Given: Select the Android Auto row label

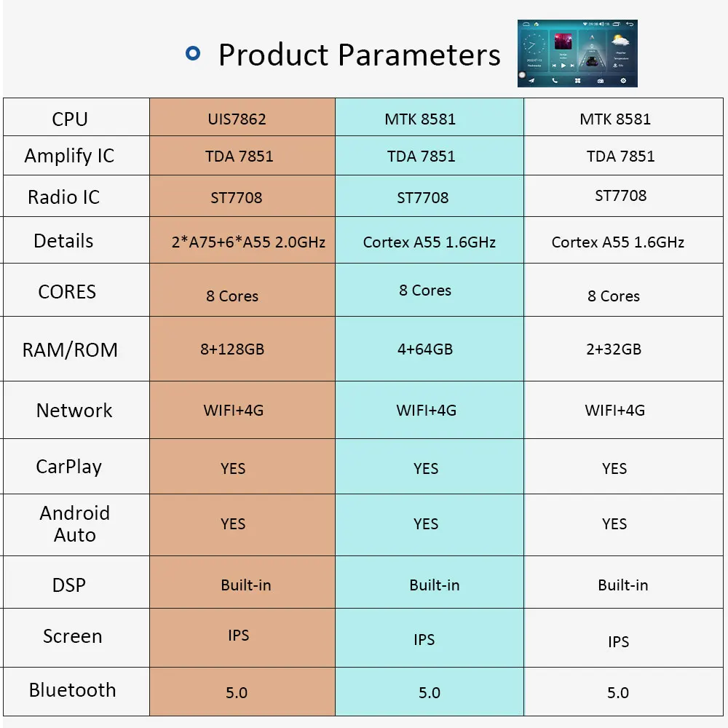Looking at the screenshot, I should [x=75, y=524].
